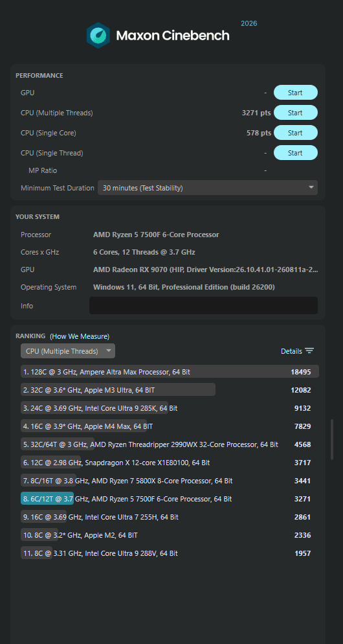Click the AMD Ryzen 5 7500F Processor value

156,235
